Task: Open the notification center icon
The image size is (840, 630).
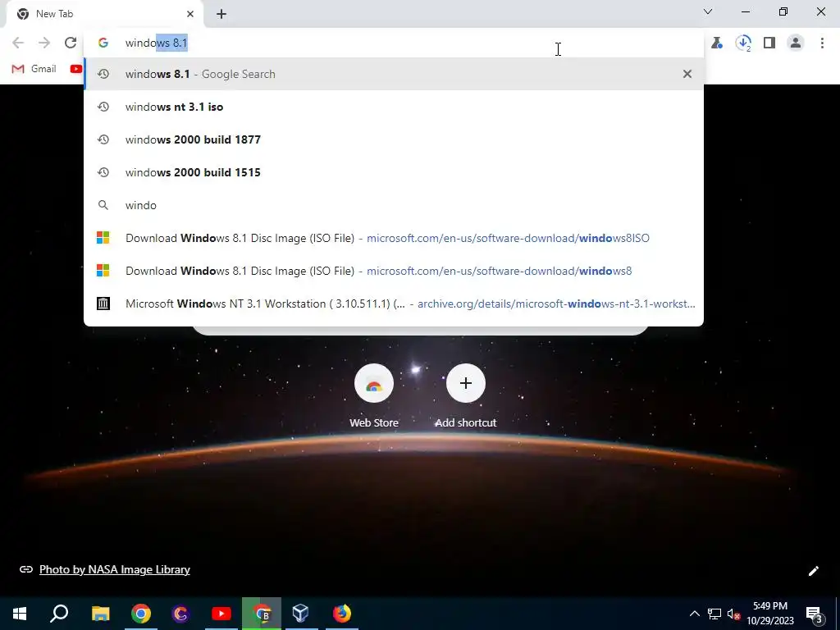Action: [815, 614]
